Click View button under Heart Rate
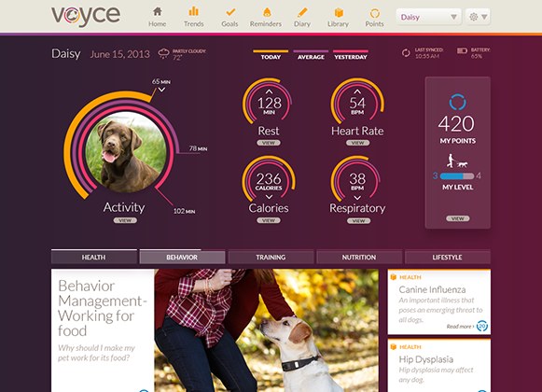The height and width of the screenshot is (392, 542). 358,143
